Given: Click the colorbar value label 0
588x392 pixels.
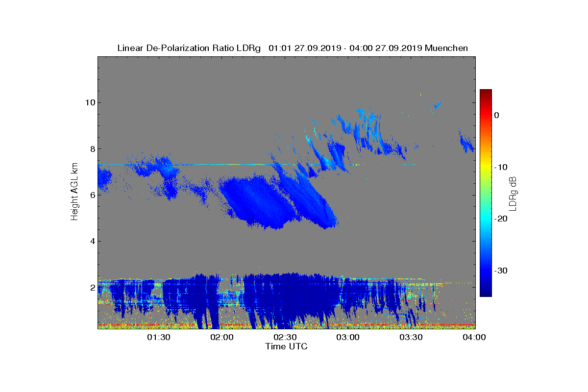Looking at the screenshot, I should 497,115.
